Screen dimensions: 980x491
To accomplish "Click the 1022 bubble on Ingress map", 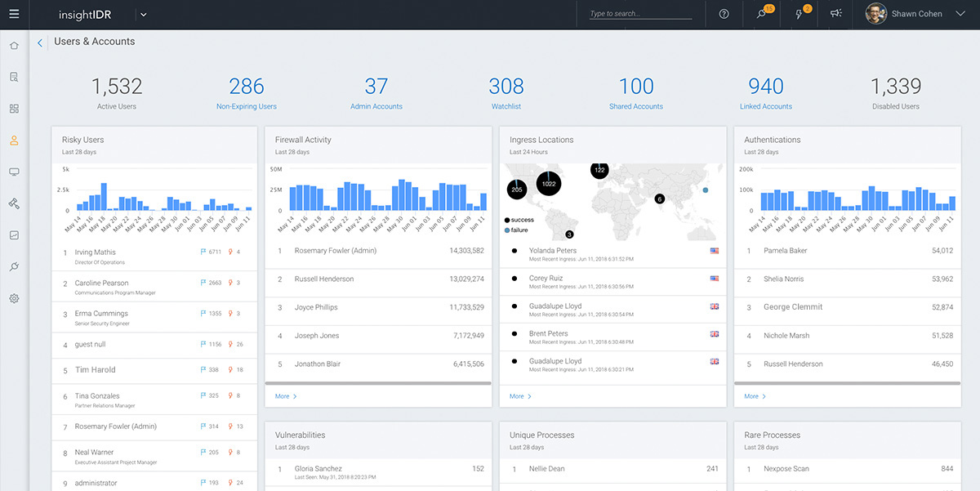I will 548,184.
